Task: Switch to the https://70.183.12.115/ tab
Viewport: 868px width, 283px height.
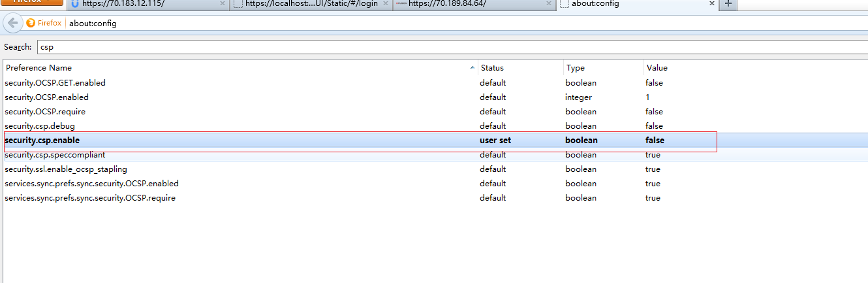Action: 144,4
